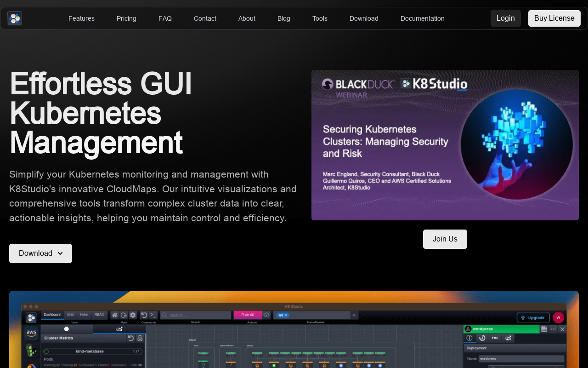
Task: Open the log file icon in wordpress panel
Action: point(544,329)
